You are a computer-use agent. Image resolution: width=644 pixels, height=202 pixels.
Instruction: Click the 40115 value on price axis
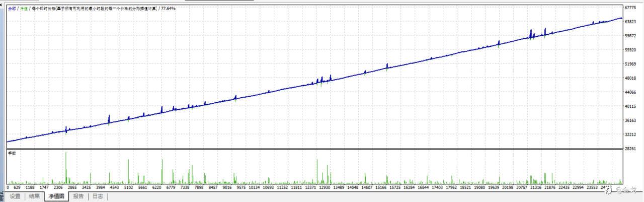(631, 107)
